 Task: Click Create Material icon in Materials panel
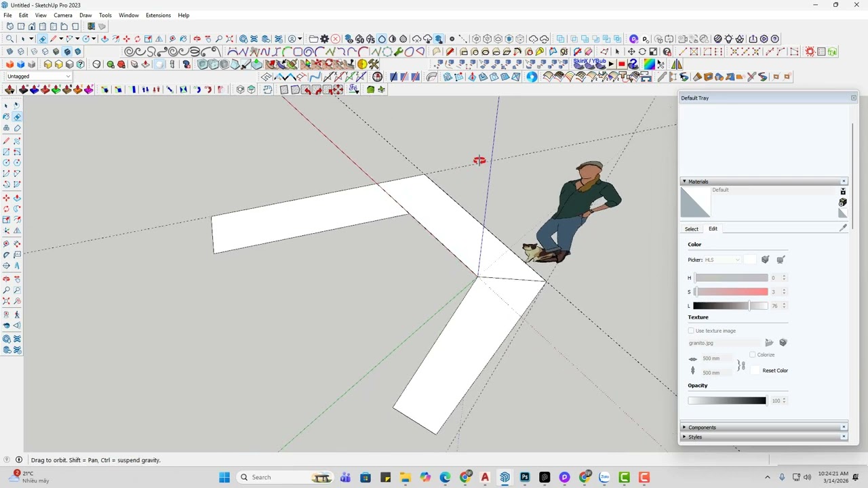coord(843,202)
